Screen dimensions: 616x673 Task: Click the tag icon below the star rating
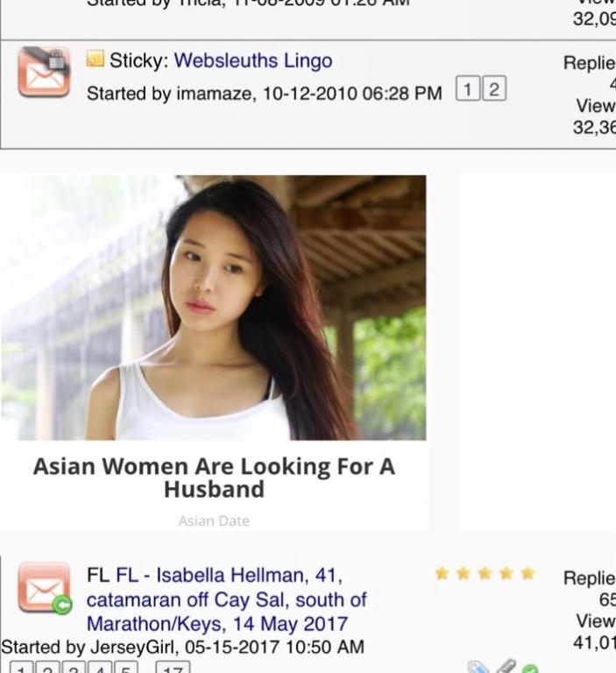pyautogui.click(x=478, y=668)
